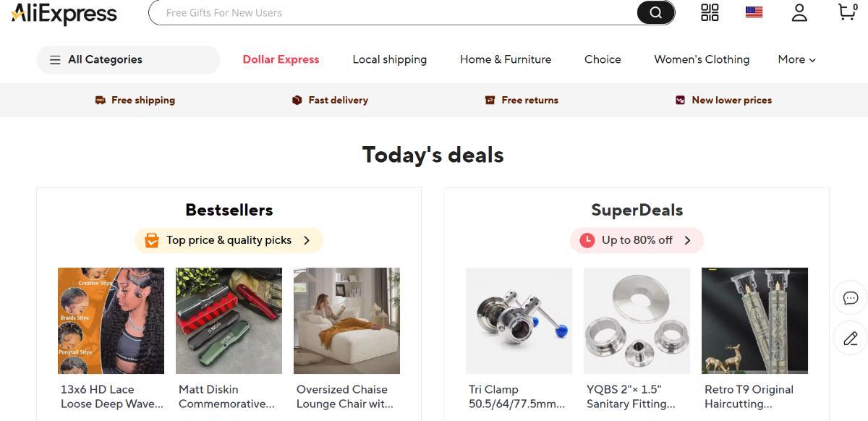Go to Women's Clothing
This screenshot has width=868, height=421.
click(x=702, y=59)
